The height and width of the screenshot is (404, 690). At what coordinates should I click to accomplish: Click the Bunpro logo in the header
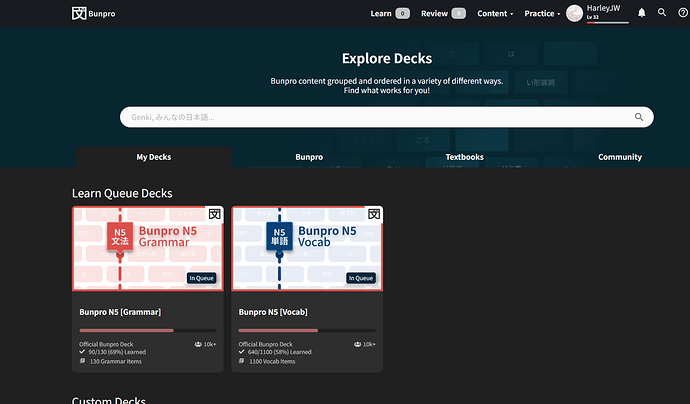click(x=93, y=13)
